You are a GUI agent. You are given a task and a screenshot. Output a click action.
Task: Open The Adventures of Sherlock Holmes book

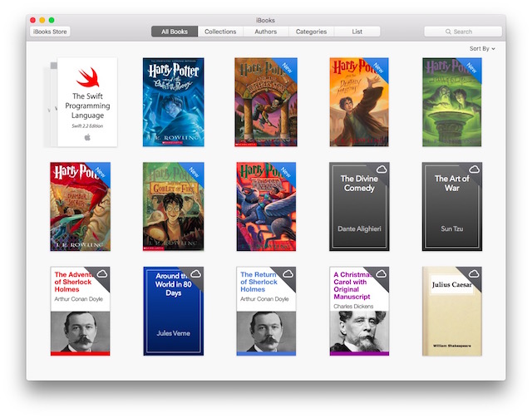[x=81, y=311]
